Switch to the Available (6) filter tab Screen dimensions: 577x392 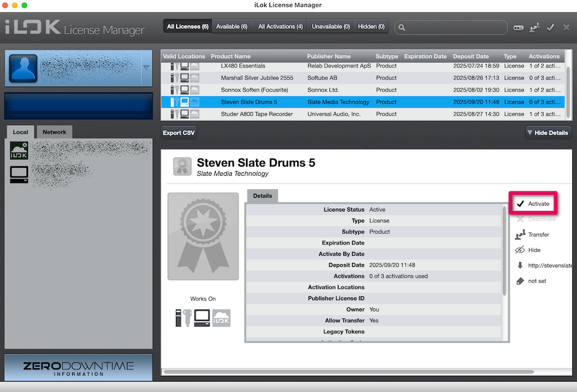tap(232, 27)
